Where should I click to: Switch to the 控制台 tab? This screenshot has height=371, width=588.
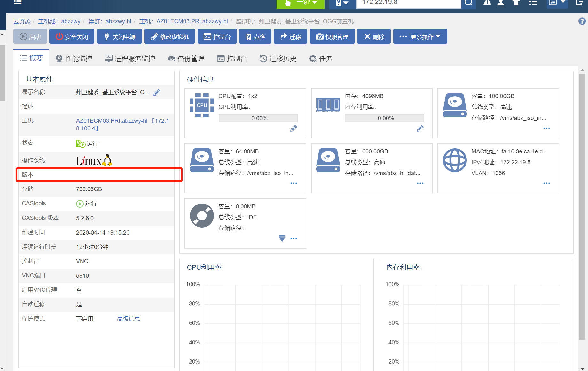pos(232,58)
